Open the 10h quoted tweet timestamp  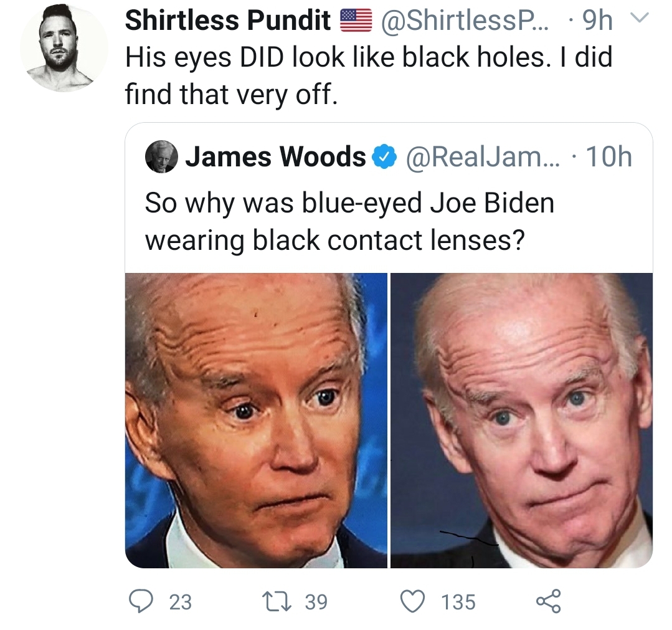pos(608,157)
